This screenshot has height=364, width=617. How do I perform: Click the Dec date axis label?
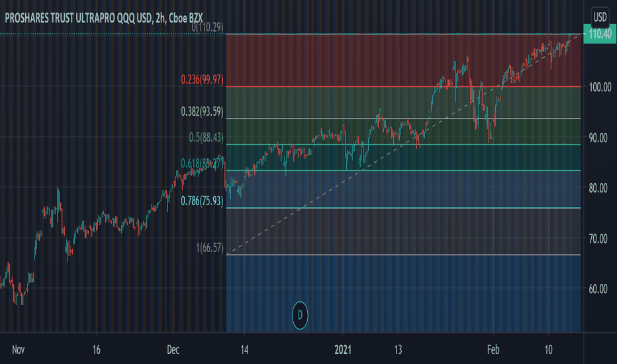pyautogui.click(x=173, y=350)
